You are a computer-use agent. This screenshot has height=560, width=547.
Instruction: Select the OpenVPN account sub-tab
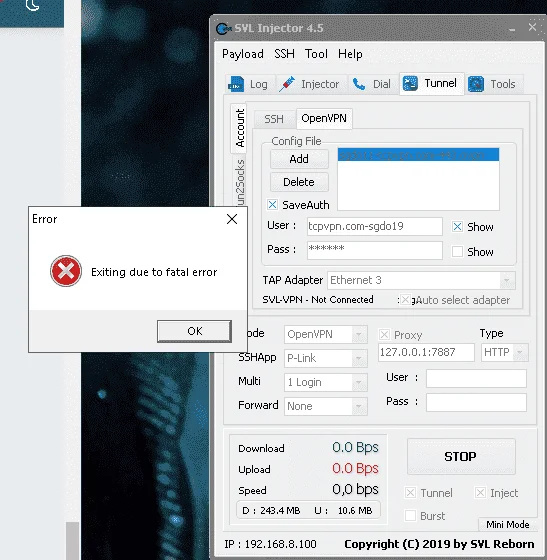point(324,118)
